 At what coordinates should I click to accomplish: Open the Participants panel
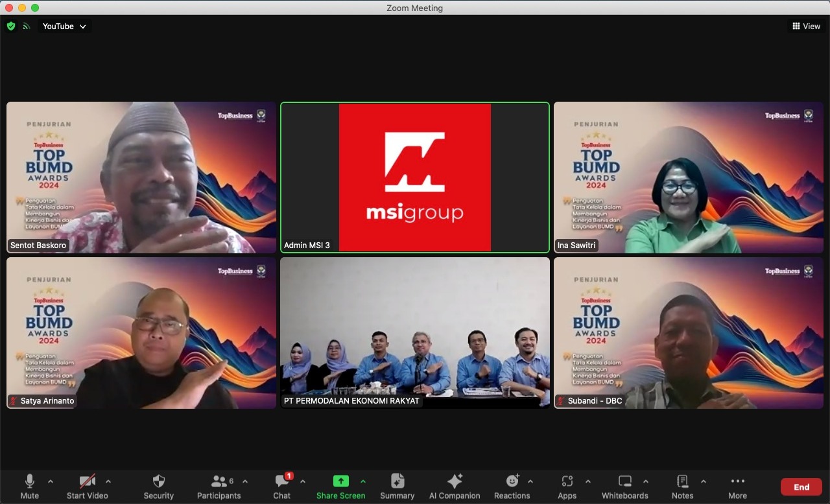tap(219, 487)
